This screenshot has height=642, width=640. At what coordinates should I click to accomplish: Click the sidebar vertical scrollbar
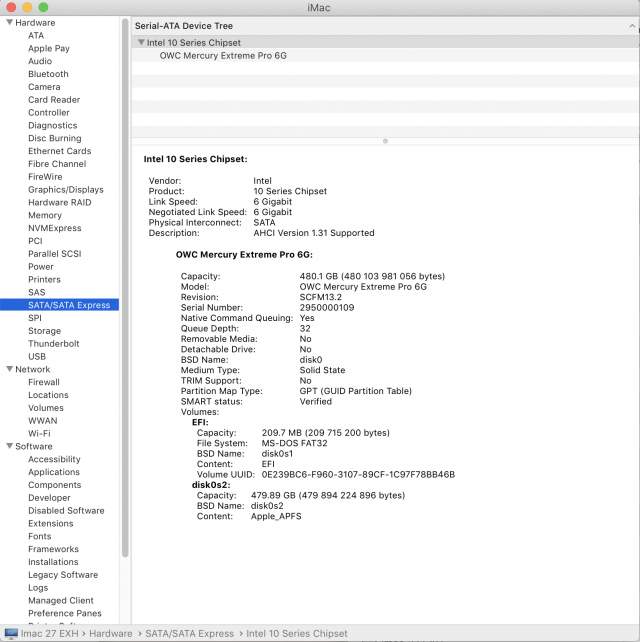(x=125, y=300)
